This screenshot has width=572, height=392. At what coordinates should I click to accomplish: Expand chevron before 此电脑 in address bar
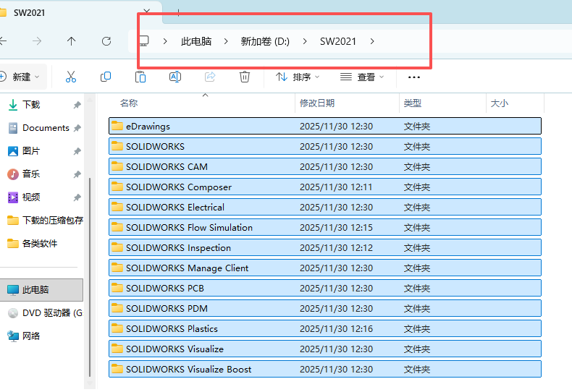[165, 41]
